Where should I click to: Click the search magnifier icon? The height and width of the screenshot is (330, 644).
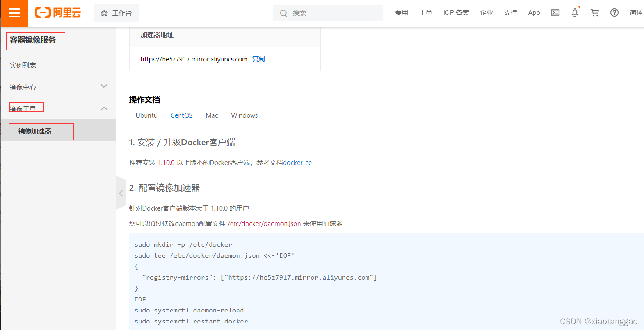284,13
